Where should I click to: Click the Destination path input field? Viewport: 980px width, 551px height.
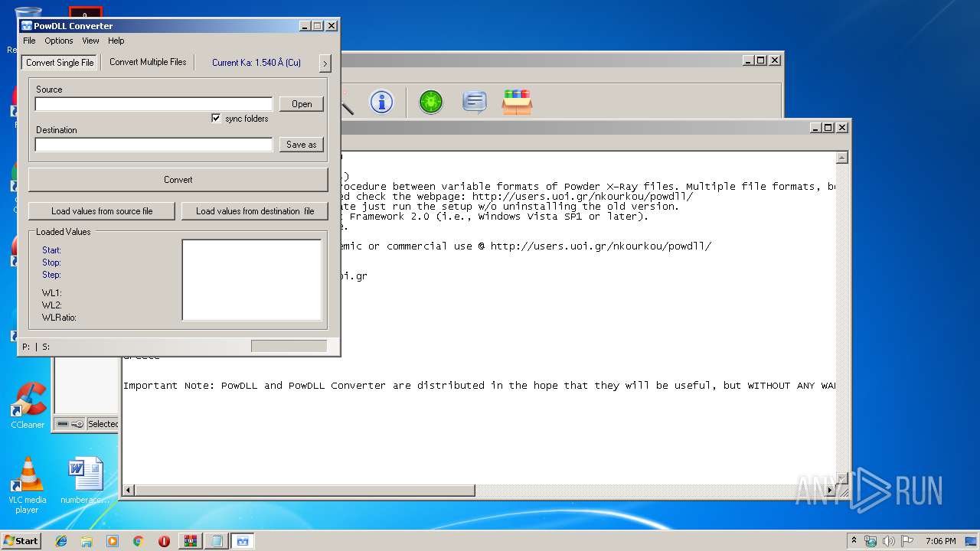[x=154, y=145]
